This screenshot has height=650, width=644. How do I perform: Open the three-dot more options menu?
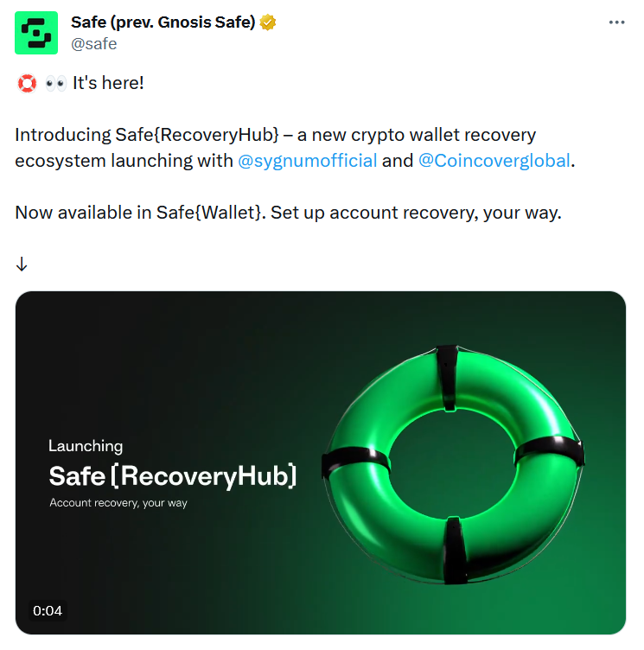616,22
